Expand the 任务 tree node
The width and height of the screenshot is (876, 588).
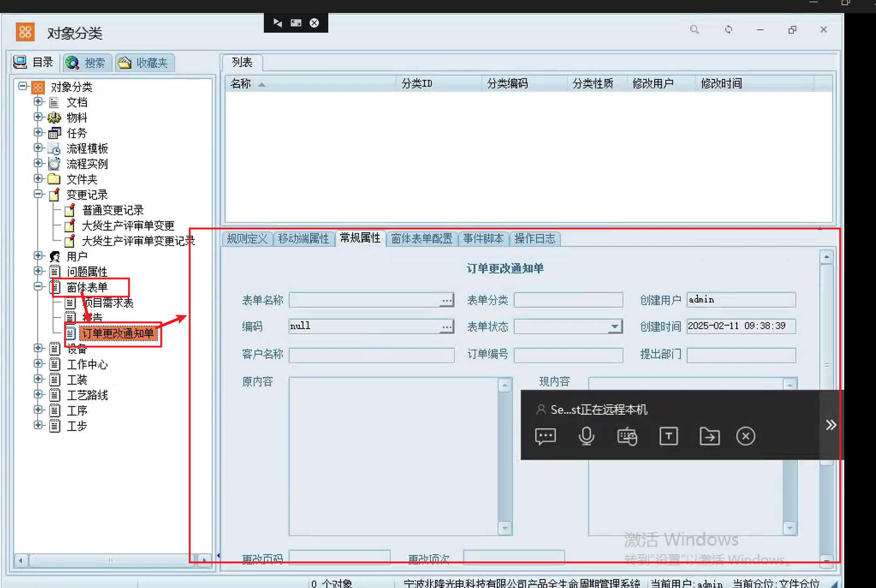pos(38,132)
